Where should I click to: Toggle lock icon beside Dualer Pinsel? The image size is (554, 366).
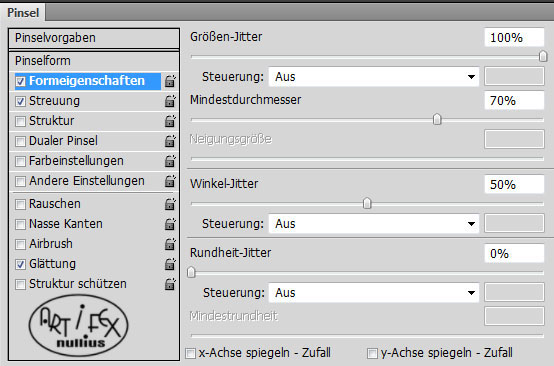[170, 141]
